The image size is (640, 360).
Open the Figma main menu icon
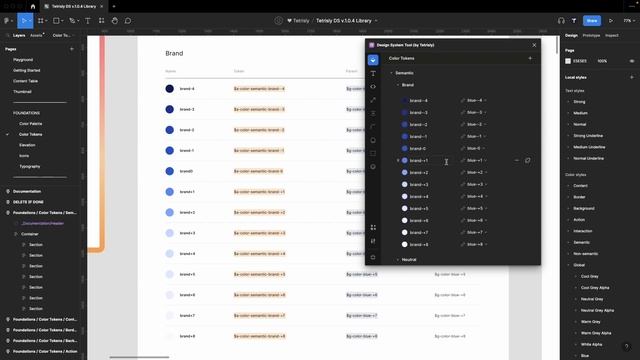pyautogui.click(x=8, y=21)
